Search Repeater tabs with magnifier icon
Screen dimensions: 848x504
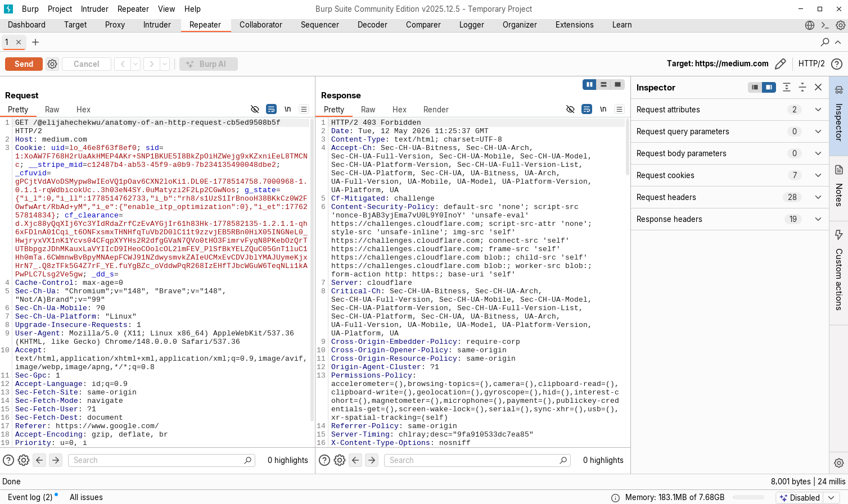825,42
